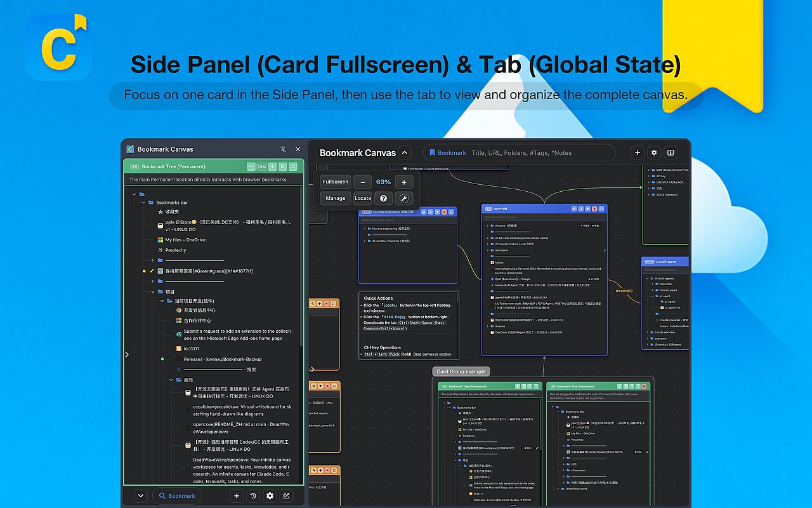
Task: Collapse the 当前项目开发(插件) folder
Action: click(x=162, y=300)
